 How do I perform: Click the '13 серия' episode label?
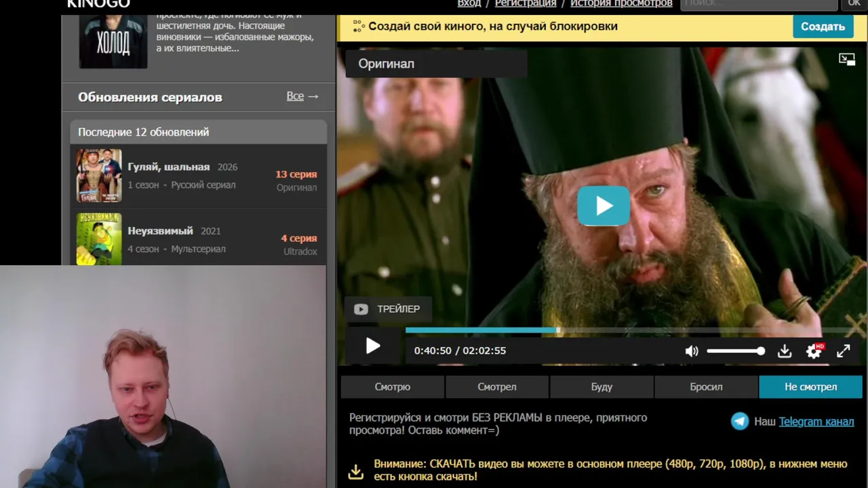click(x=296, y=174)
